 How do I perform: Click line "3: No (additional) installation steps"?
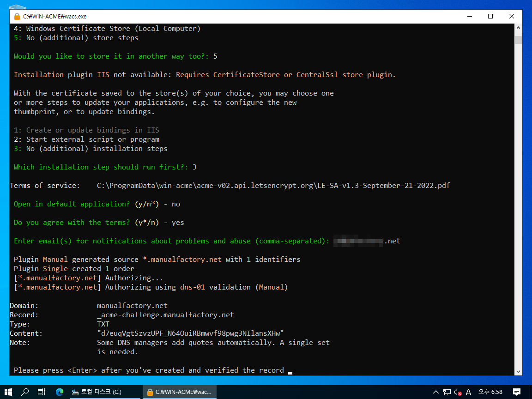(91, 149)
